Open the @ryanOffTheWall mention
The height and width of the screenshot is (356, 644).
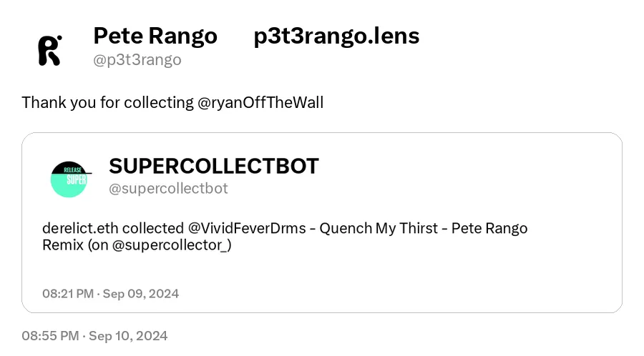260,102
